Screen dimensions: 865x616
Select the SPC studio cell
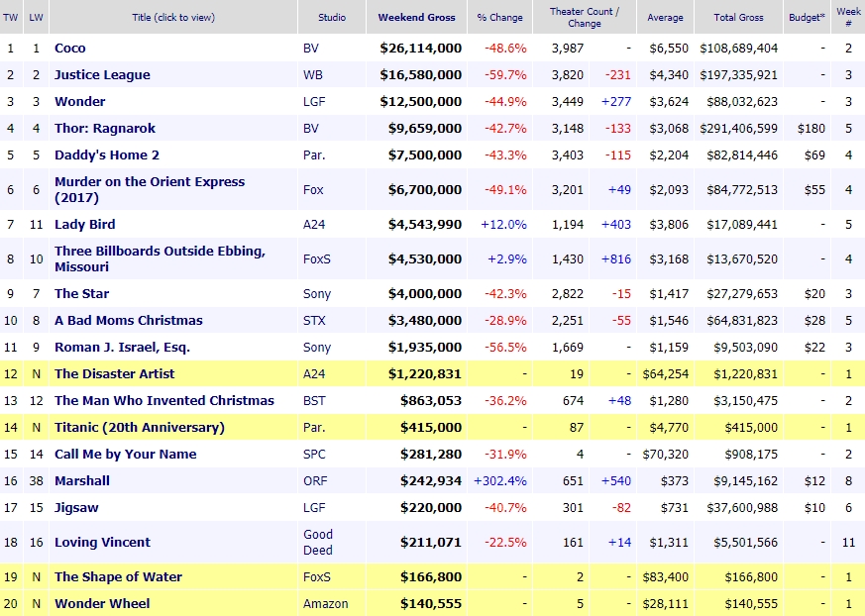point(314,455)
